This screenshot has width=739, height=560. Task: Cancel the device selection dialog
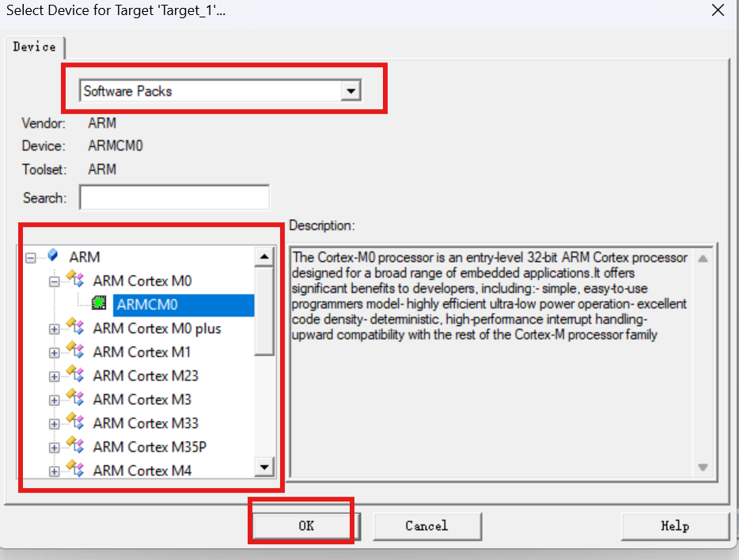pyautogui.click(x=427, y=526)
